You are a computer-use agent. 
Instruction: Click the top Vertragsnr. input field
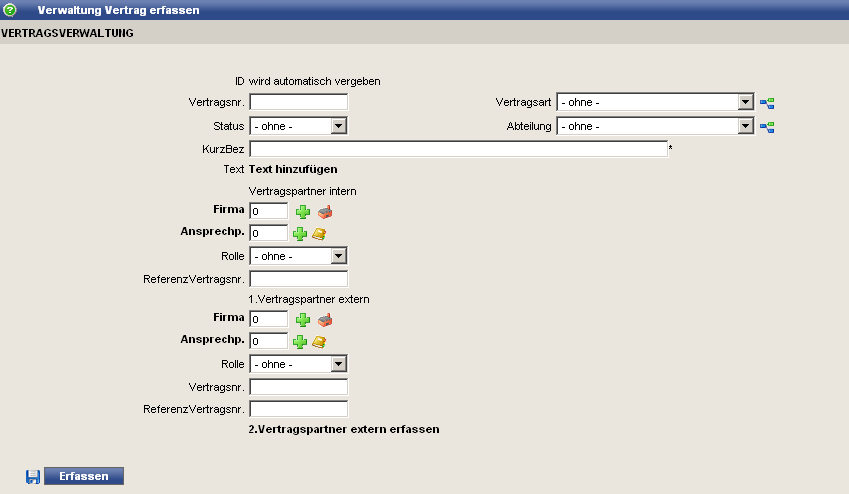click(298, 102)
